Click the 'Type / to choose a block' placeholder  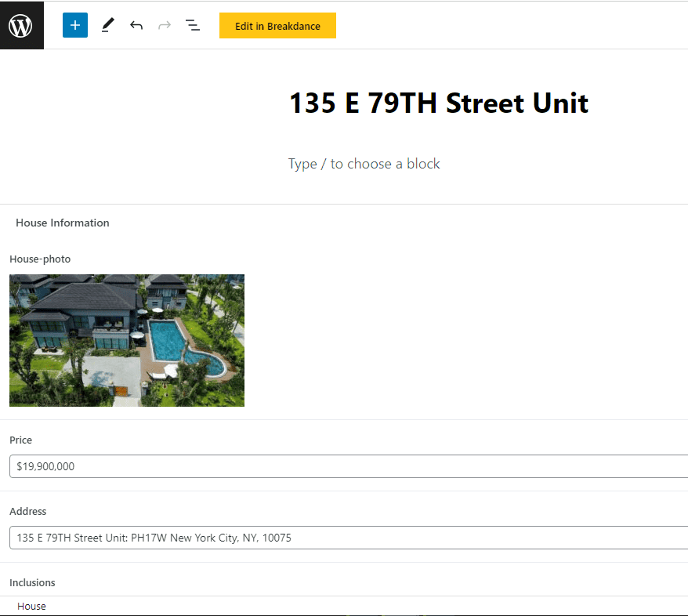[x=364, y=164]
